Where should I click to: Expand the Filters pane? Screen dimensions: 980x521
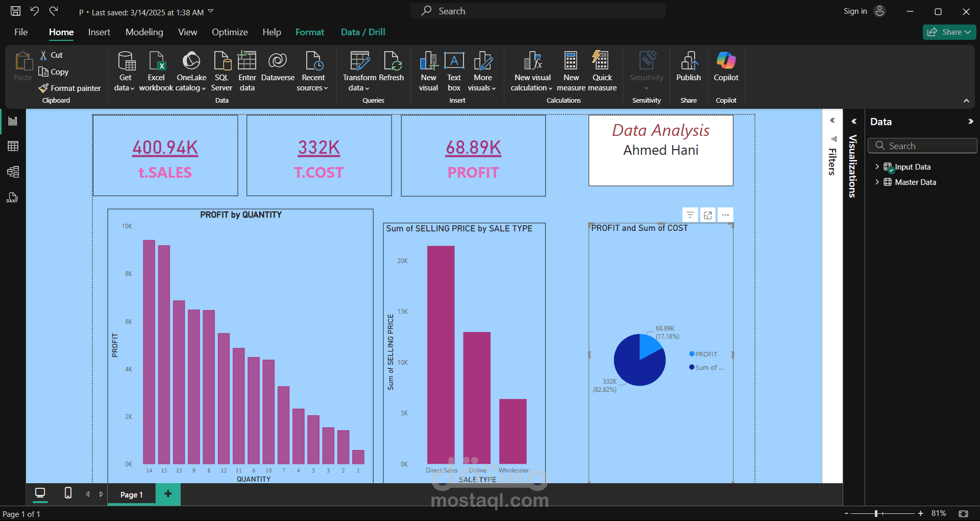coord(832,121)
